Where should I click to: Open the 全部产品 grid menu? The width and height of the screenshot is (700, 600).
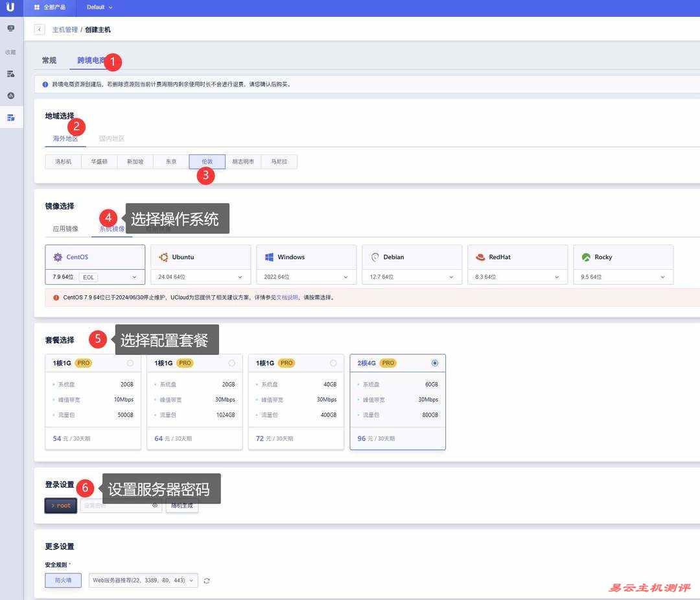click(49, 7)
